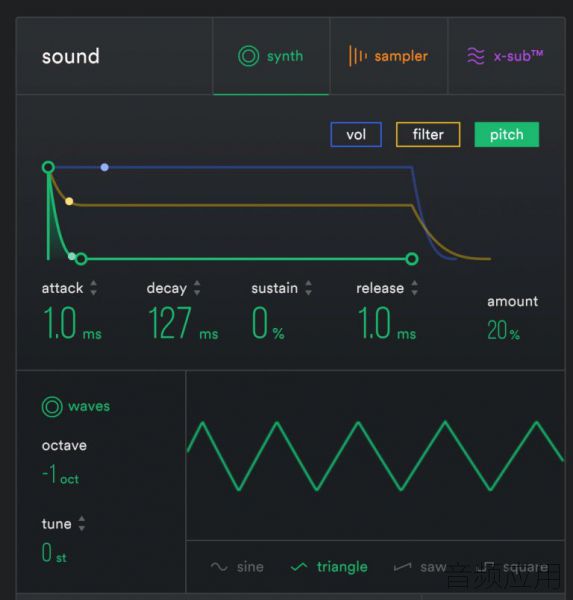Click the sustain stepper arrows
This screenshot has width=573, height=600.
pyautogui.click(x=309, y=288)
